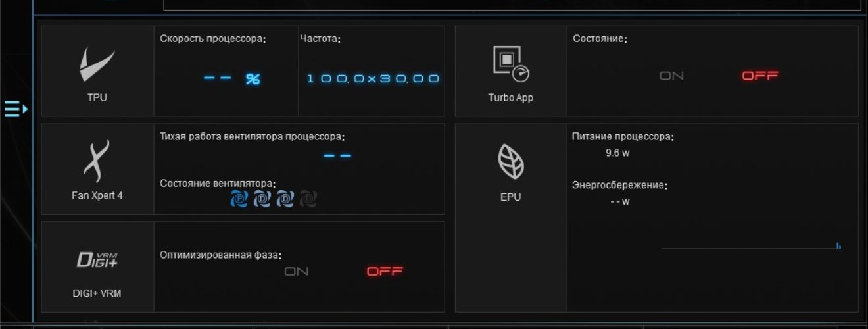The height and width of the screenshot is (329, 868).
Task: Open the DIGI+ VRM icon
Action: point(97,260)
